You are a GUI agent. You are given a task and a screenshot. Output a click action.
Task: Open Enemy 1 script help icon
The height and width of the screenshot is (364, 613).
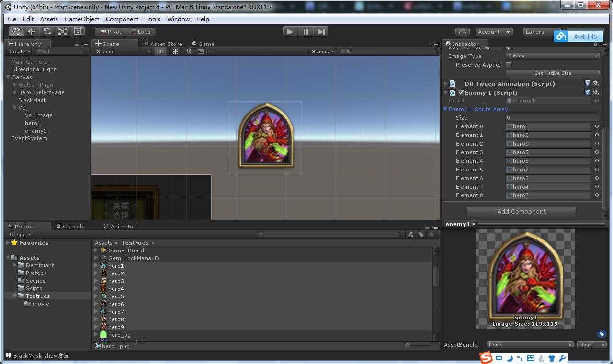pos(588,92)
